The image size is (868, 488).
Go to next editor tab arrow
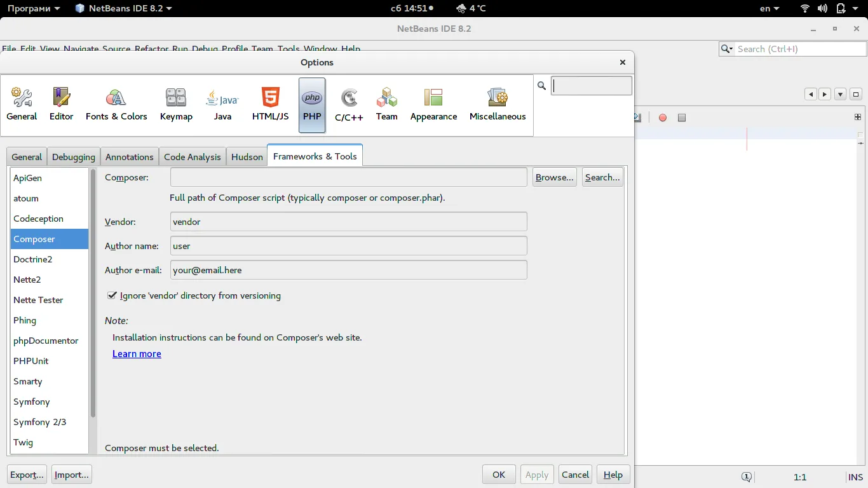coord(825,94)
